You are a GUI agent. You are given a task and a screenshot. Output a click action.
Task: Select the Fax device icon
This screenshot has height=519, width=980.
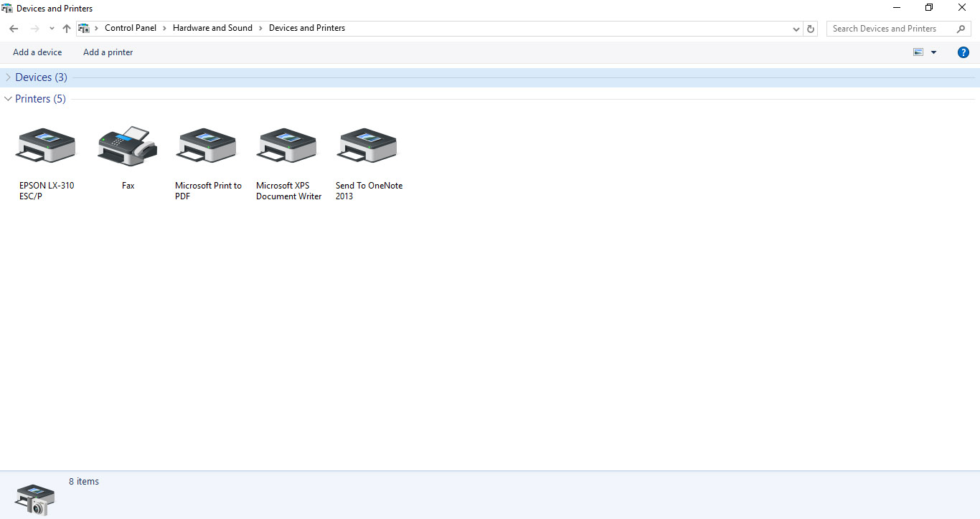point(128,146)
